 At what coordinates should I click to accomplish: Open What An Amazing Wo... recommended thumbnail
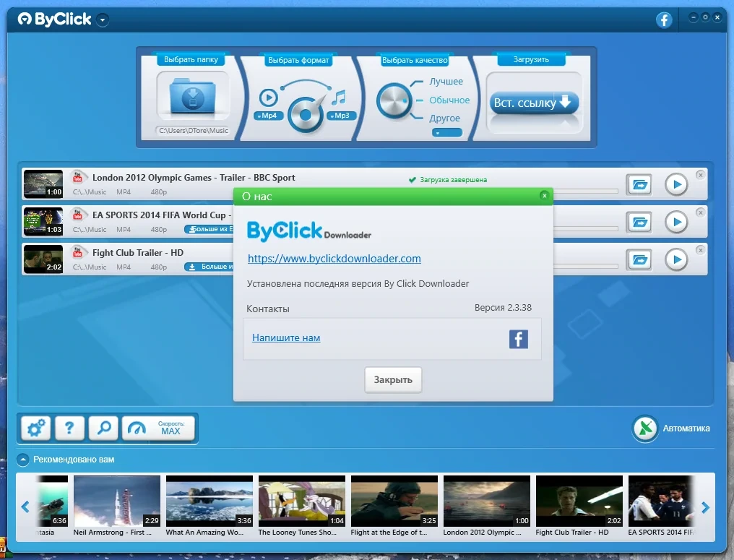point(210,501)
